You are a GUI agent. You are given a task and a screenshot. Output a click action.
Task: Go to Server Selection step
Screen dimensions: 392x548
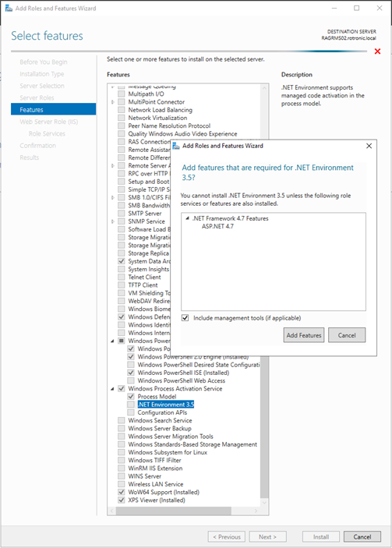point(42,86)
